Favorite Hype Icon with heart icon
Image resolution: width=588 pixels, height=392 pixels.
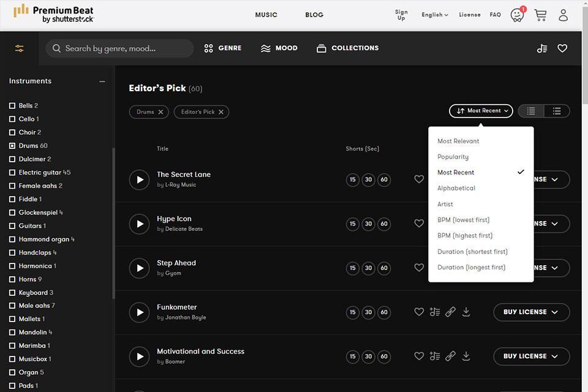[419, 224]
